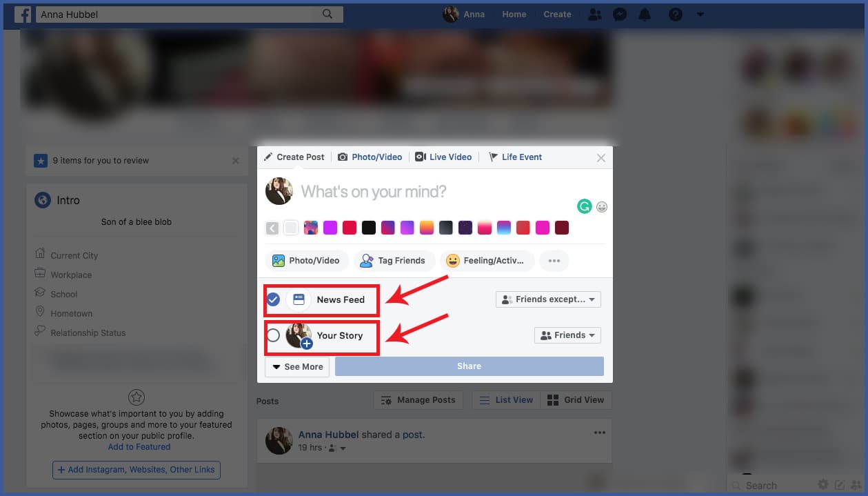
Task: Switch to the Photo/Video tab
Action: pyautogui.click(x=370, y=157)
